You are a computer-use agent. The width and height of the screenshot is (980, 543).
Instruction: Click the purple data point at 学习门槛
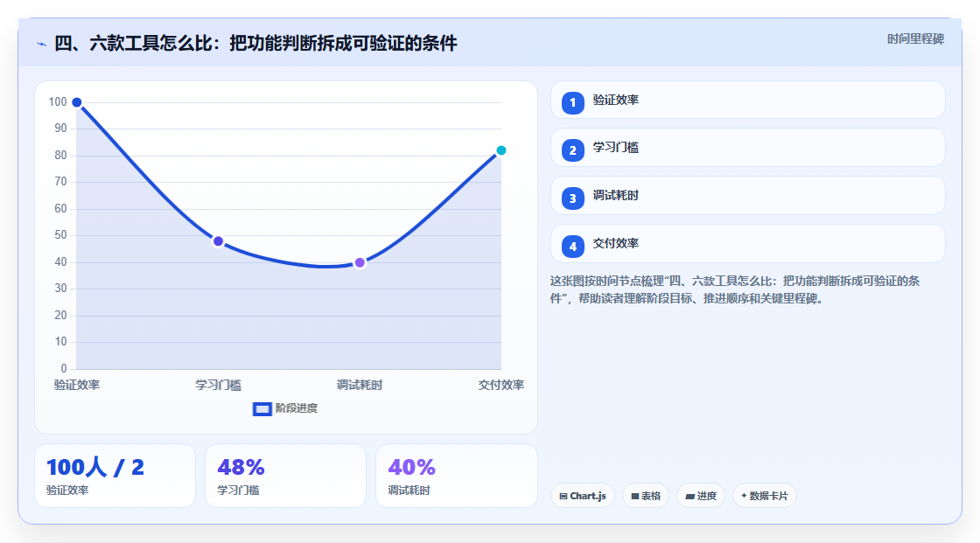point(218,241)
